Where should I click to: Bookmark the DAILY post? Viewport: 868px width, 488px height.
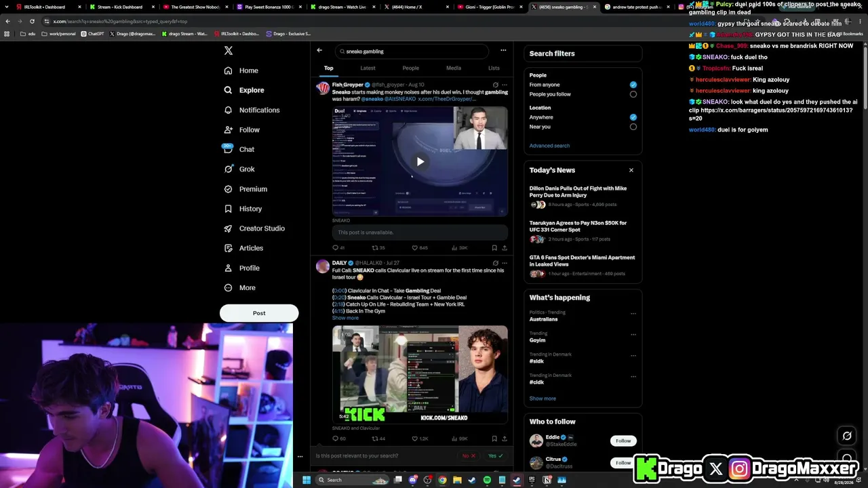point(494,439)
